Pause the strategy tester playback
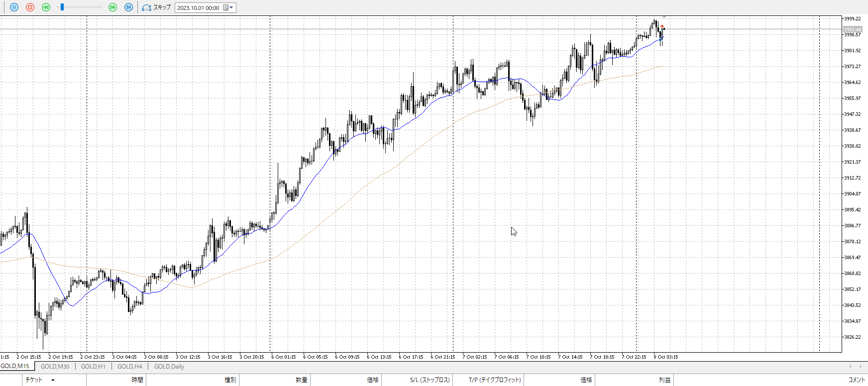The image size is (868, 386). 14,7
